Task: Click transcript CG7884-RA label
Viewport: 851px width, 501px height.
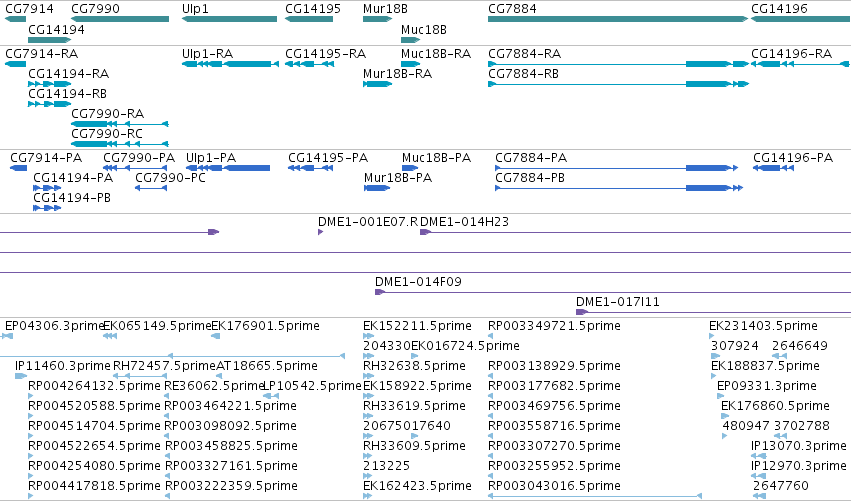Action: click(x=525, y=54)
